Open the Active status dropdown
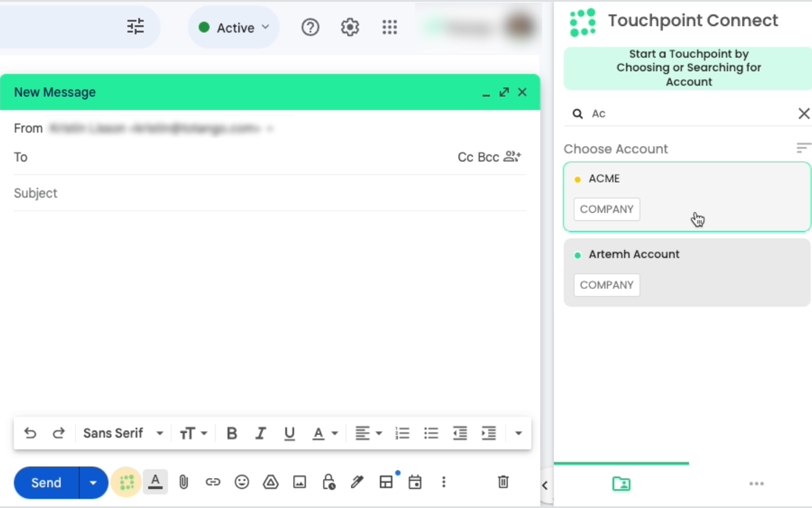Image resolution: width=812 pixels, height=508 pixels. click(233, 27)
